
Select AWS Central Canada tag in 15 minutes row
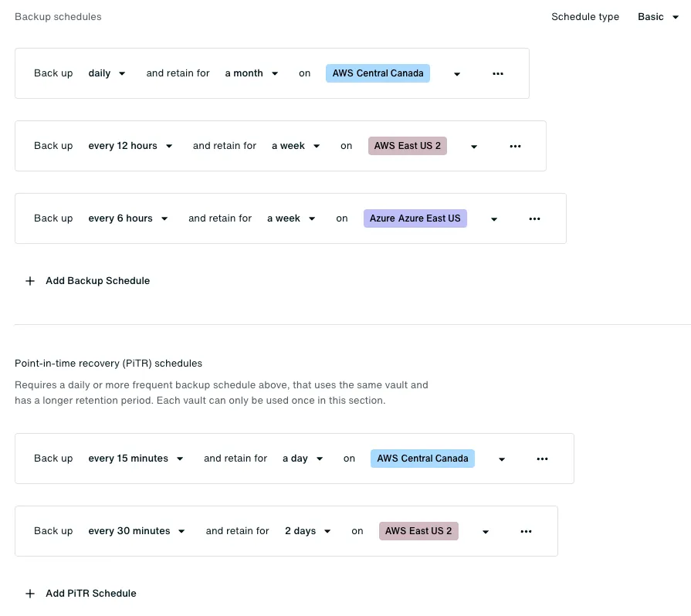click(422, 459)
